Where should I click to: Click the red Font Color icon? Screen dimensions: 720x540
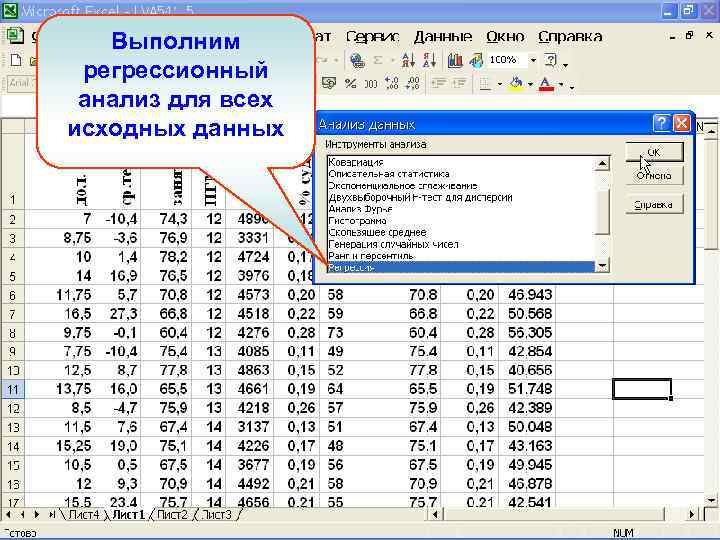click(546, 84)
